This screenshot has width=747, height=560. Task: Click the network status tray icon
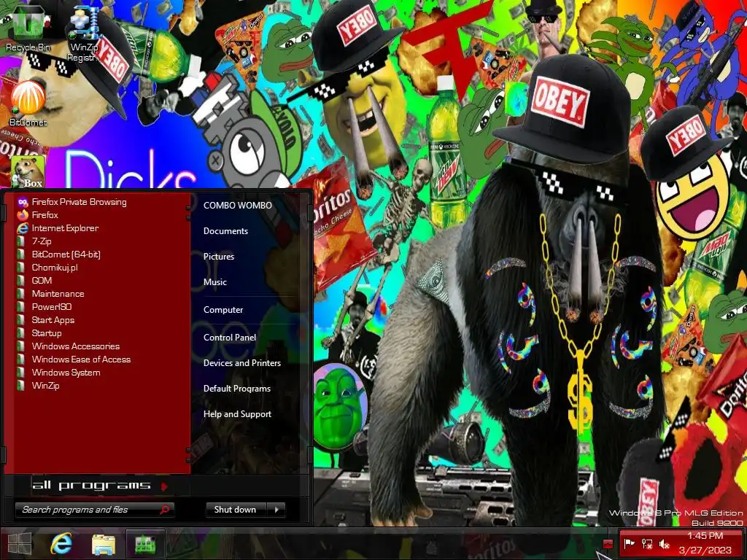pyautogui.click(x=647, y=543)
